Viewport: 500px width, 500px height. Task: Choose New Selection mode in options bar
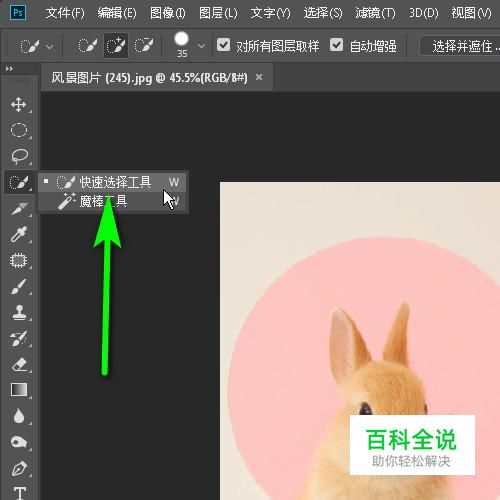87,46
